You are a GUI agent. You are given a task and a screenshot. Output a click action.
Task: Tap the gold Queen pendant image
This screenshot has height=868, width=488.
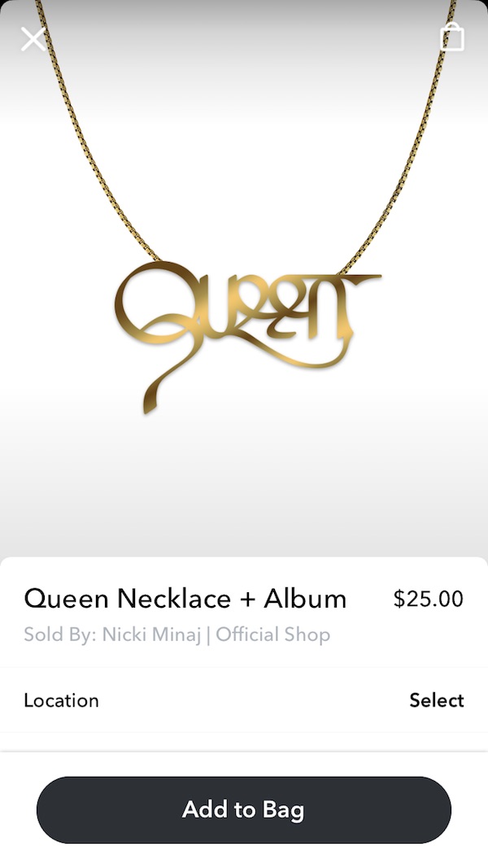tap(248, 336)
